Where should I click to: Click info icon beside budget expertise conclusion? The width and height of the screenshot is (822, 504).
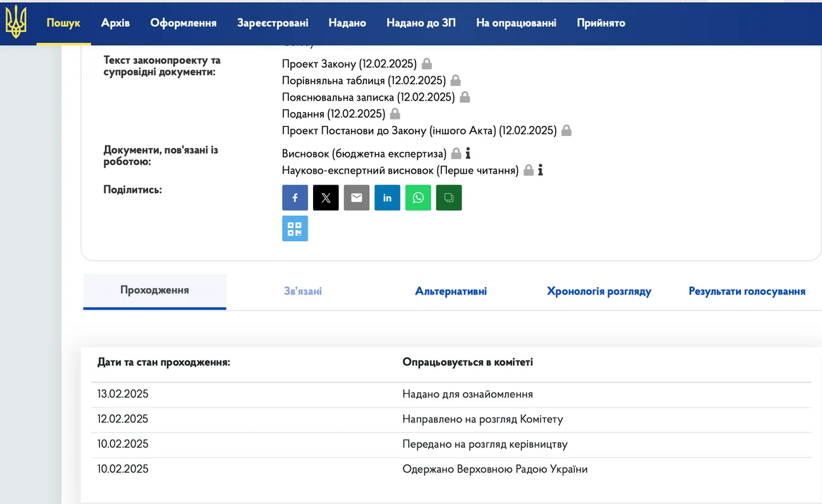pyautogui.click(x=468, y=154)
